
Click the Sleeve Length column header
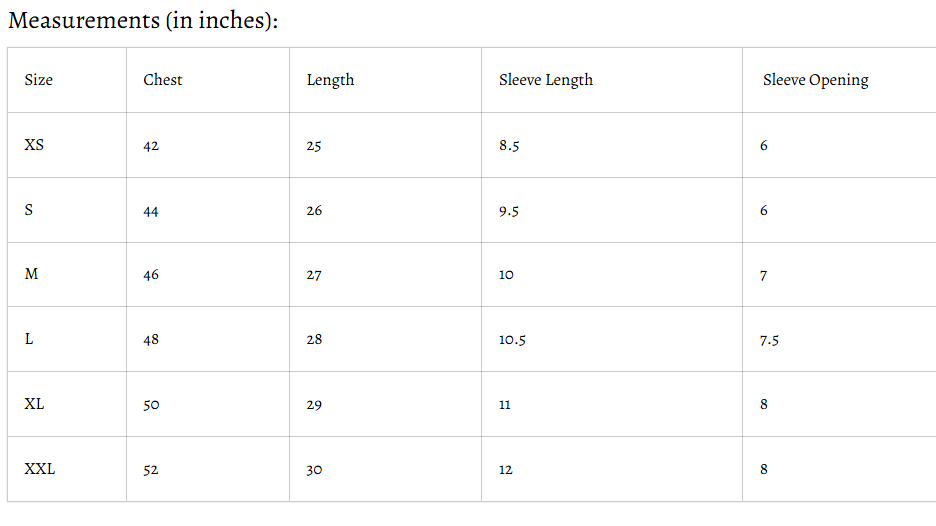pos(546,80)
